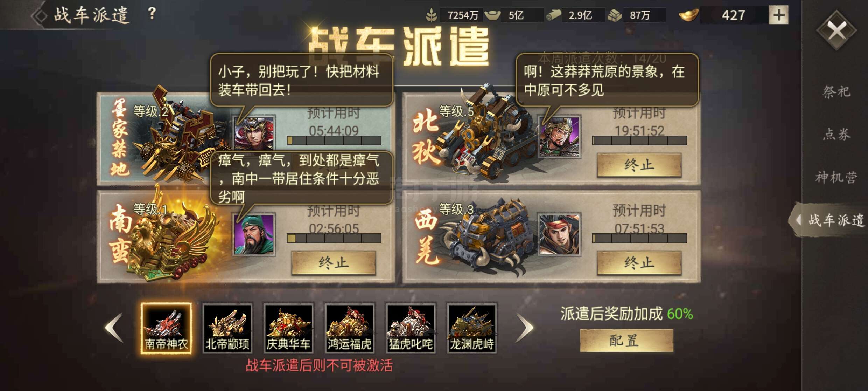This screenshot has height=391, width=868.
Task: Select the 猛虎叱咤 chariot icon
Action: pyautogui.click(x=411, y=328)
